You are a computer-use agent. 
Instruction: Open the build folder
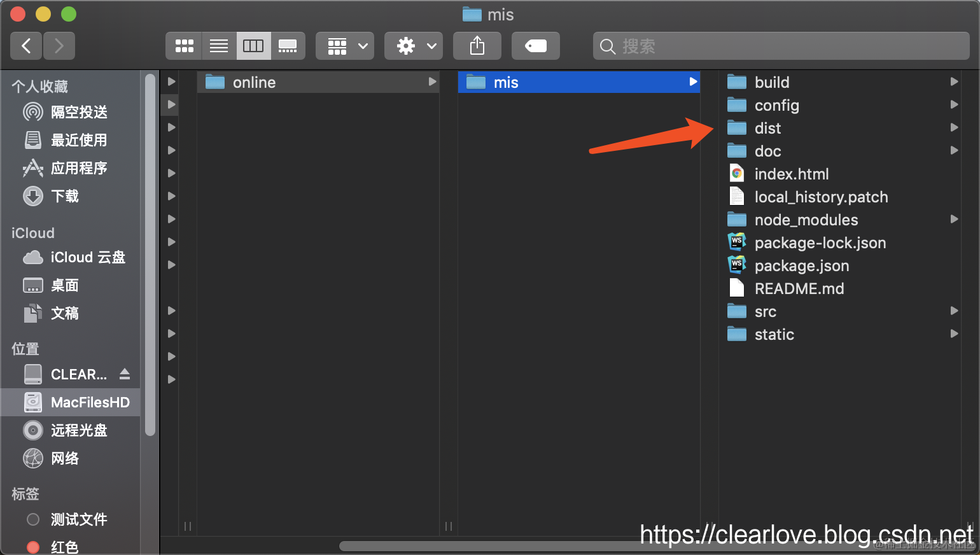coord(840,82)
